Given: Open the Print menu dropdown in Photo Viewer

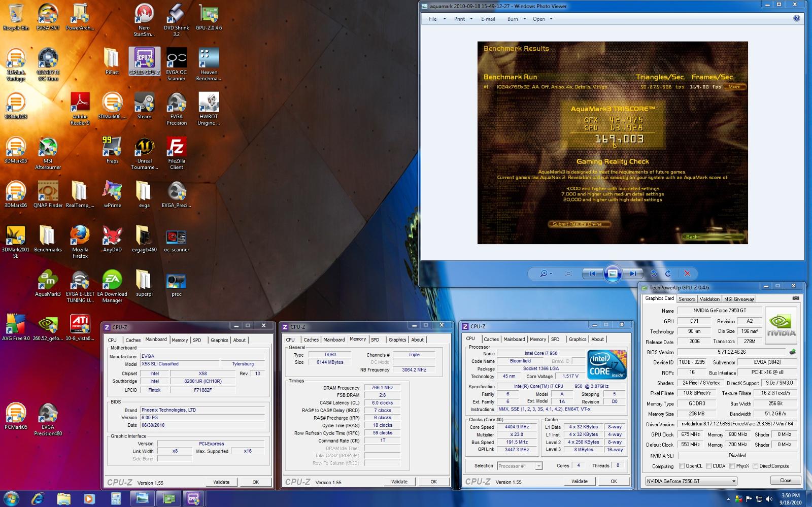Looking at the screenshot, I should (463, 19).
